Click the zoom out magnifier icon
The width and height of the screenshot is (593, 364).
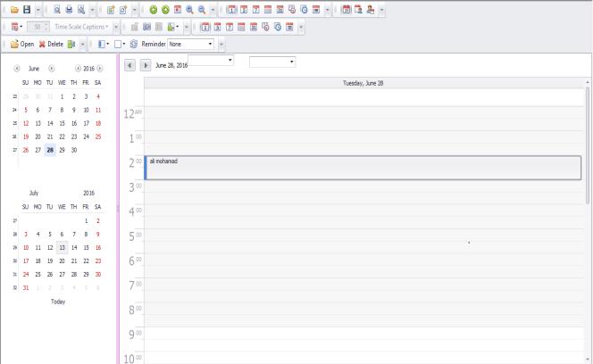point(201,9)
